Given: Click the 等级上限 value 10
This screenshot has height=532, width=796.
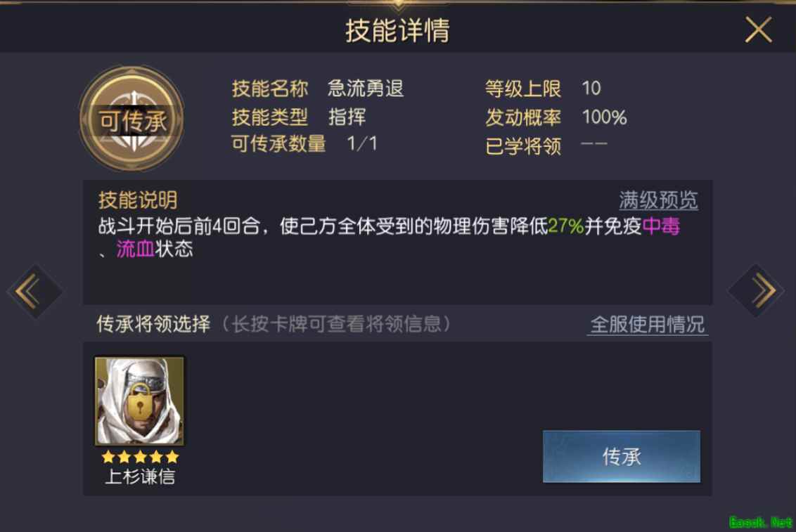Looking at the screenshot, I should point(591,89).
